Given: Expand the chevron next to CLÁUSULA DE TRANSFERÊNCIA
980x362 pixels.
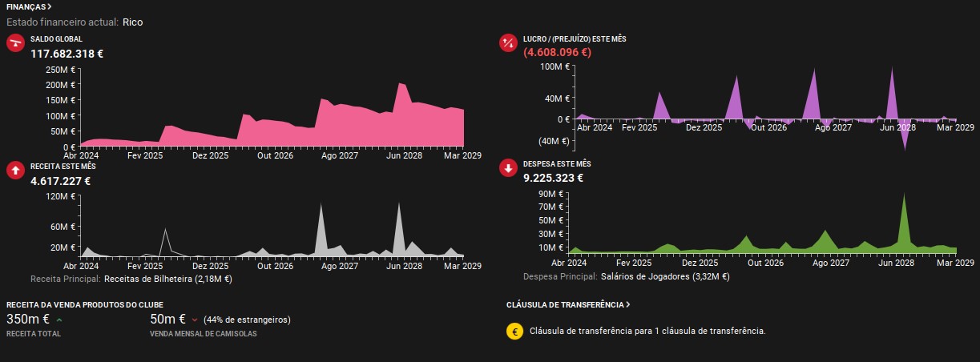Looking at the screenshot, I should 627,305.
